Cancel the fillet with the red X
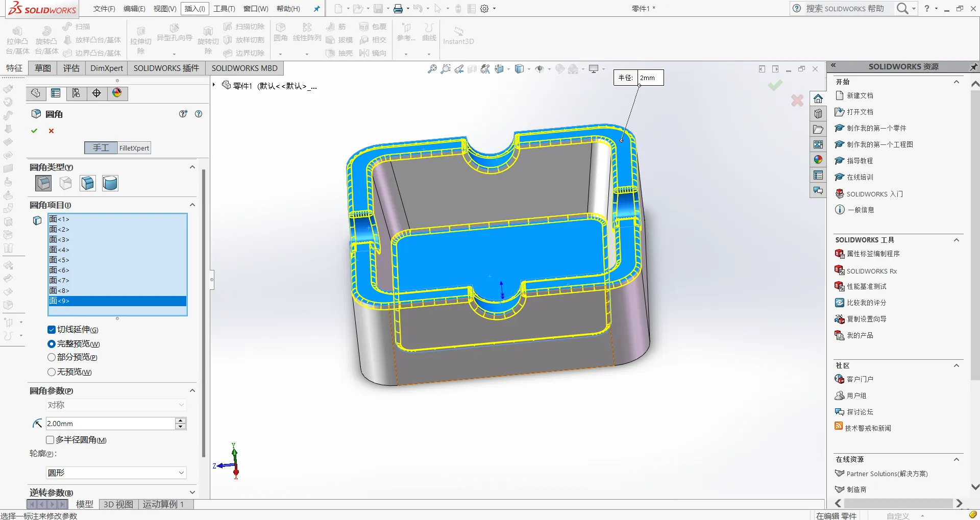 51,131
